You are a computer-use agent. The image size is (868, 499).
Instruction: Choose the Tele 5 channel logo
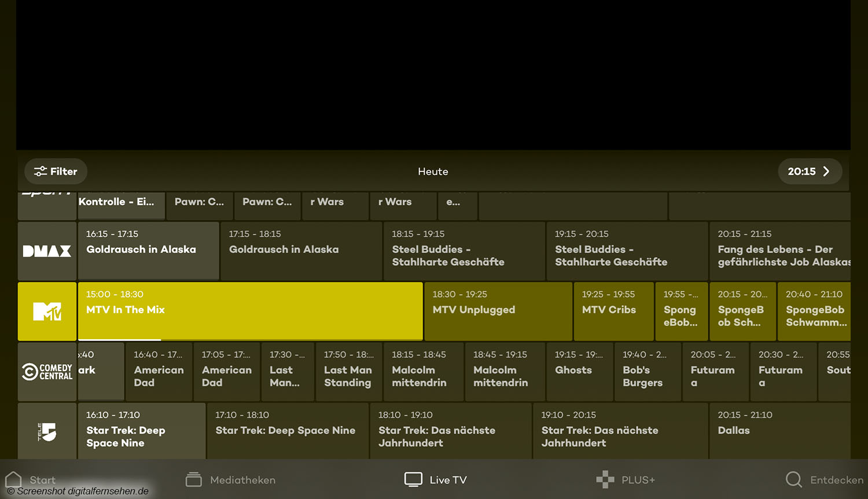47,432
